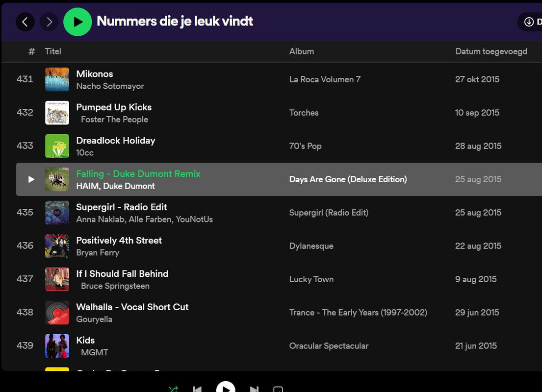Click the playlist title Nummers die je leuk vindt

(x=175, y=22)
